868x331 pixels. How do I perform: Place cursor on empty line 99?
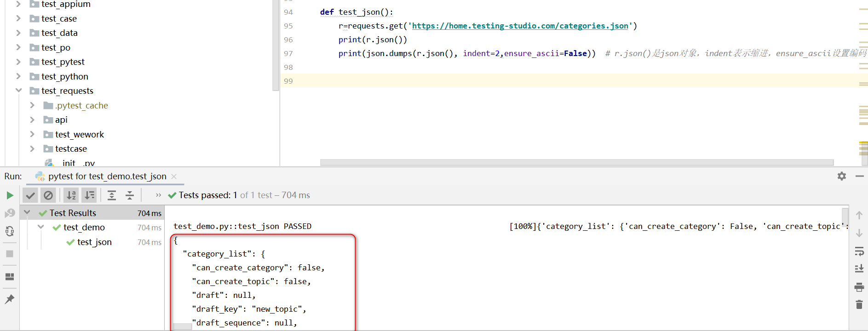pos(570,81)
